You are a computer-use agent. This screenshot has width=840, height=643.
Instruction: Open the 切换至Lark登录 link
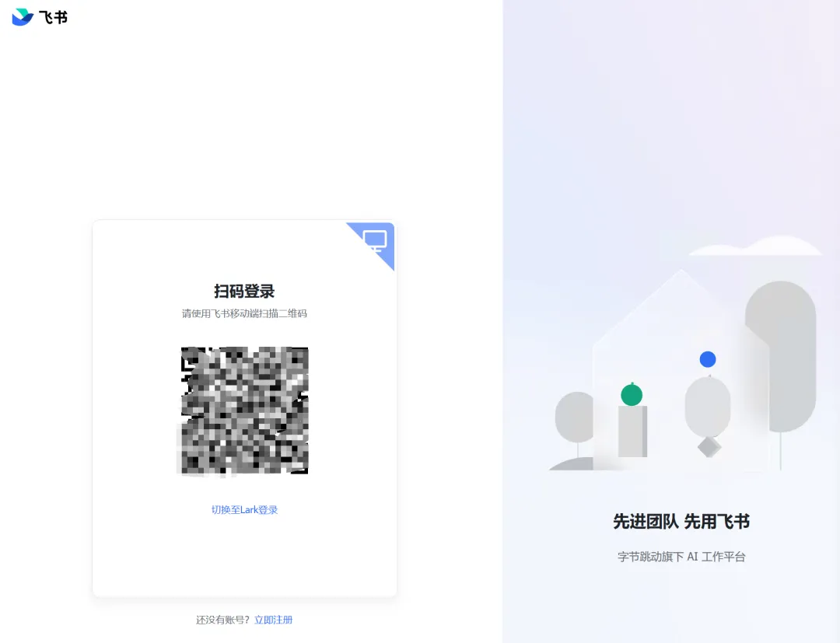pos(244,510)
